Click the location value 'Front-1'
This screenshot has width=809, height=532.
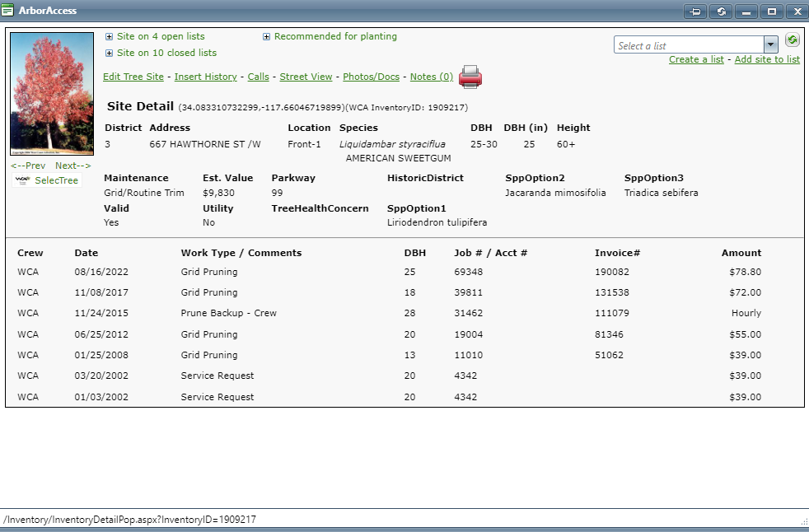click(304, 144)
